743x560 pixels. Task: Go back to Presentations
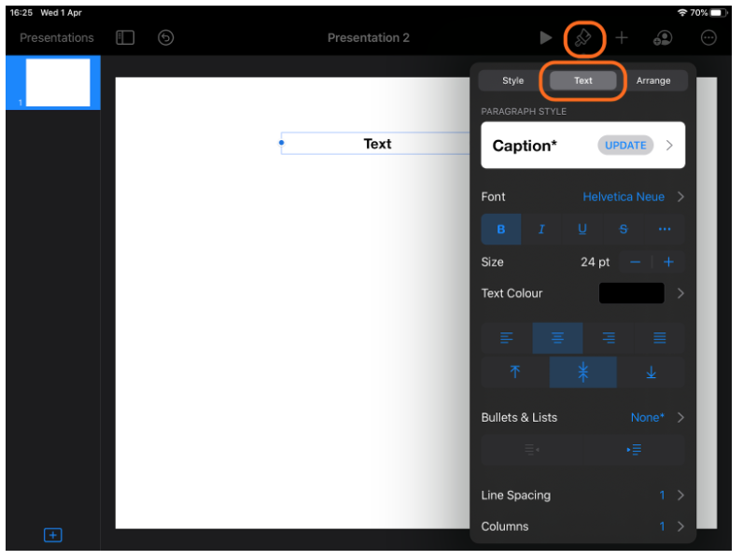point(56,37)
